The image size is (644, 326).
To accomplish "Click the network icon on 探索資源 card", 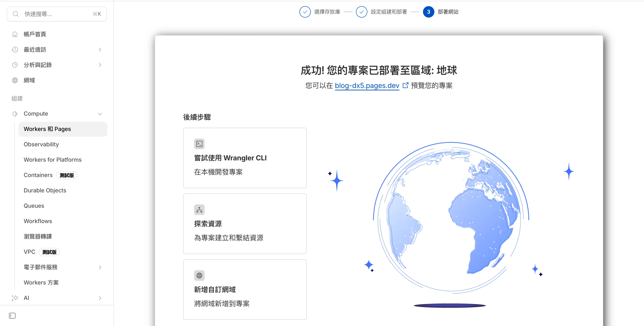I will pyautogui.click(x=199, y=210).
